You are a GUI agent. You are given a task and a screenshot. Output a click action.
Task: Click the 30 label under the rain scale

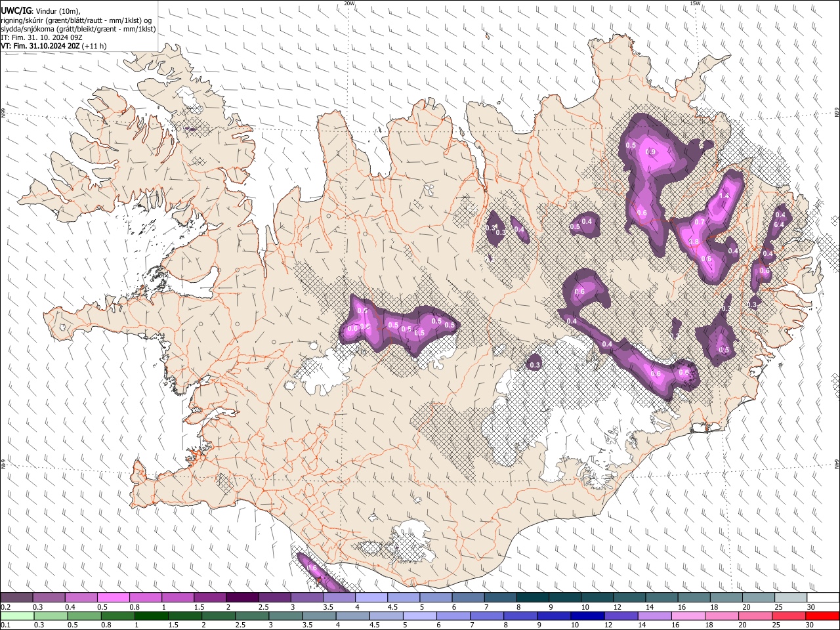click(810, 625)
